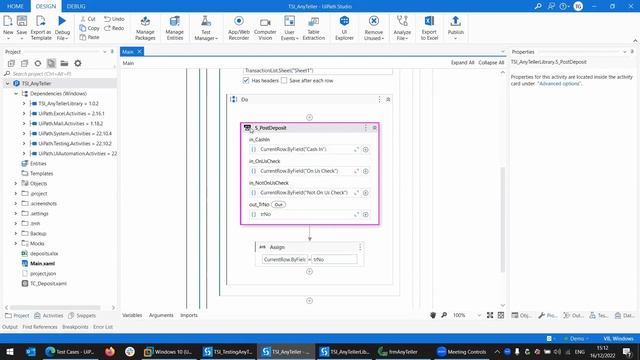Image resolution: width=640 pixels, height=360 pixels.
Task: Click Remove Unused icon
Action: 373,21
